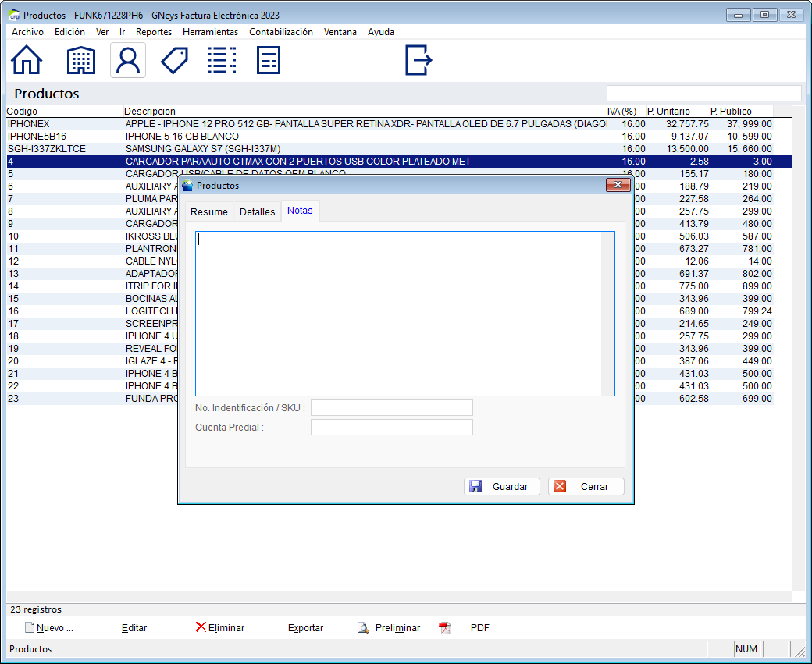Sort by the P. Unitario column header

678,112
